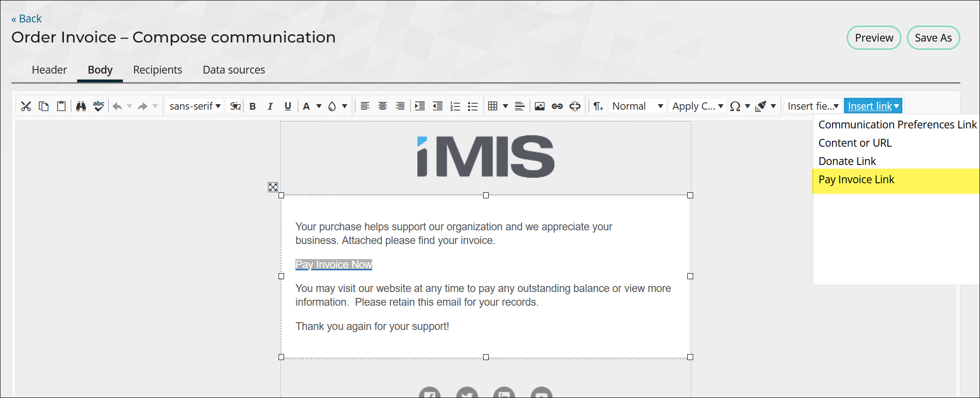This screenshot has width=980, height=398.
Task: Align text right
Action: coord(400,106)
